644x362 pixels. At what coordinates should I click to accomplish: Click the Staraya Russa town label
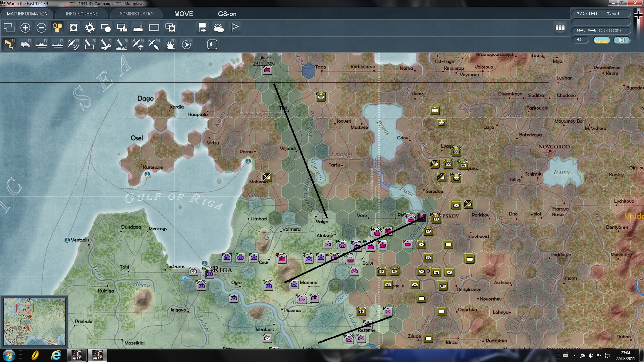(x=560, y=212)
